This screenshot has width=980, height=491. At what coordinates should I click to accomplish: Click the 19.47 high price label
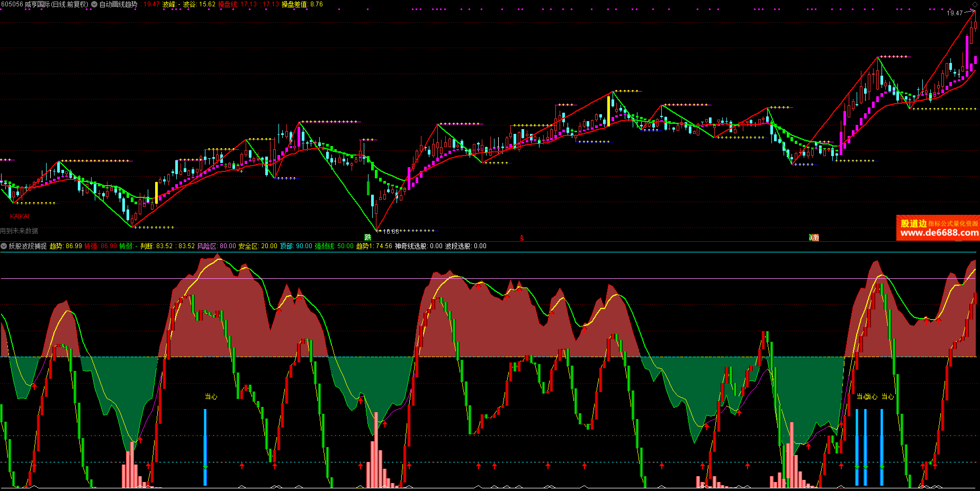[x=955, y=13]
